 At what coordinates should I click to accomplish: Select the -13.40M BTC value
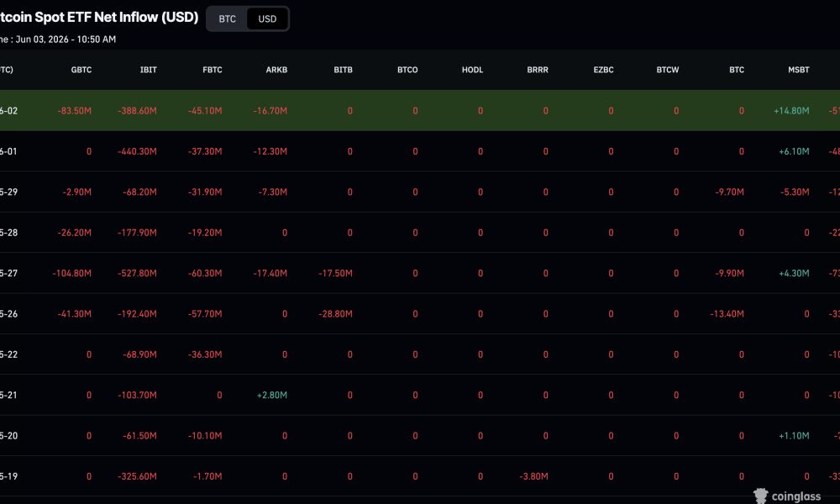727,314
